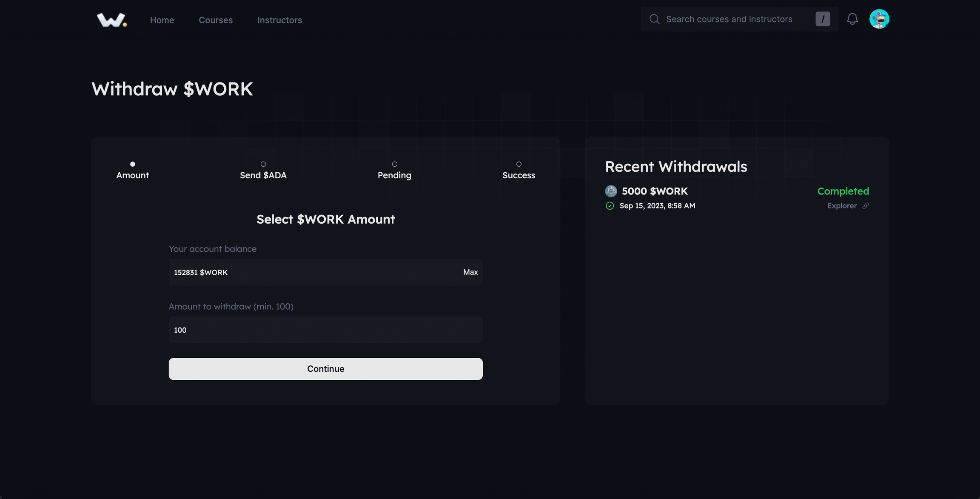Navigate to Instructors
This screenshot has height=499, width=980.
(x=279, y=20)
